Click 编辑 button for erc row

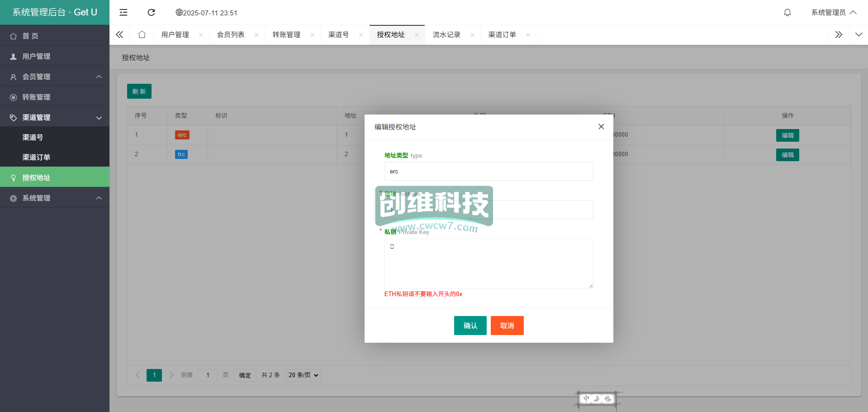coord(787,135)
